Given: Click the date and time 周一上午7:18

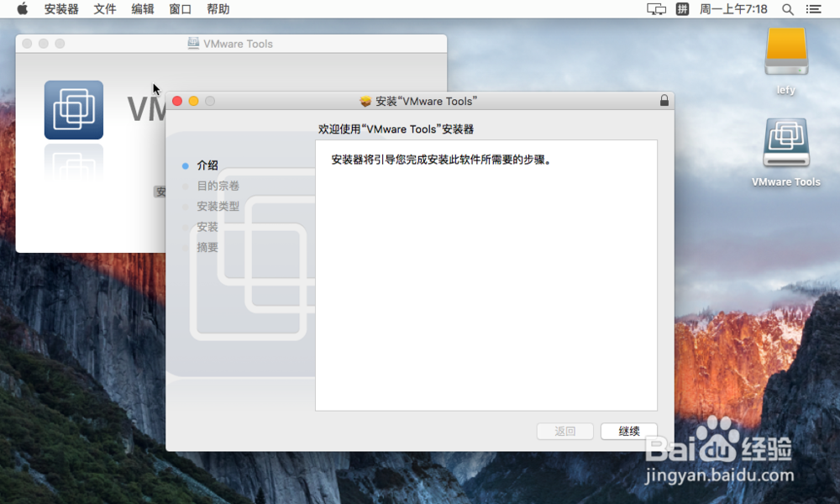Looking at the screenshot, I should tap(733, 9).
